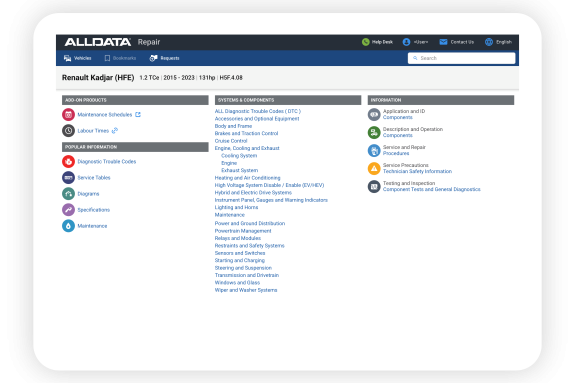Image resolution: width=575 pixels, height=383 pixels.
Task: Open Wiper and Washer Systems
Action: [246, 290]
